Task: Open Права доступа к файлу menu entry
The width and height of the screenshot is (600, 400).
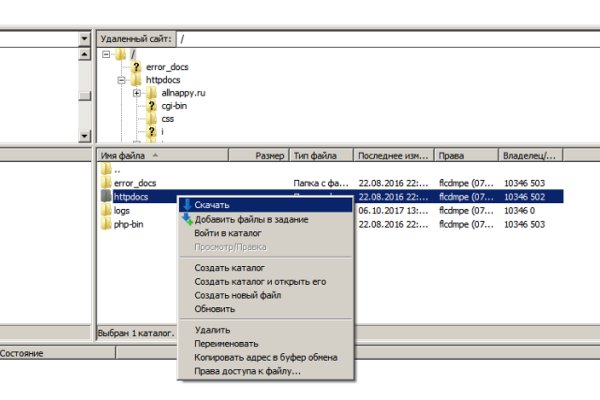Action: pos(247,371)
